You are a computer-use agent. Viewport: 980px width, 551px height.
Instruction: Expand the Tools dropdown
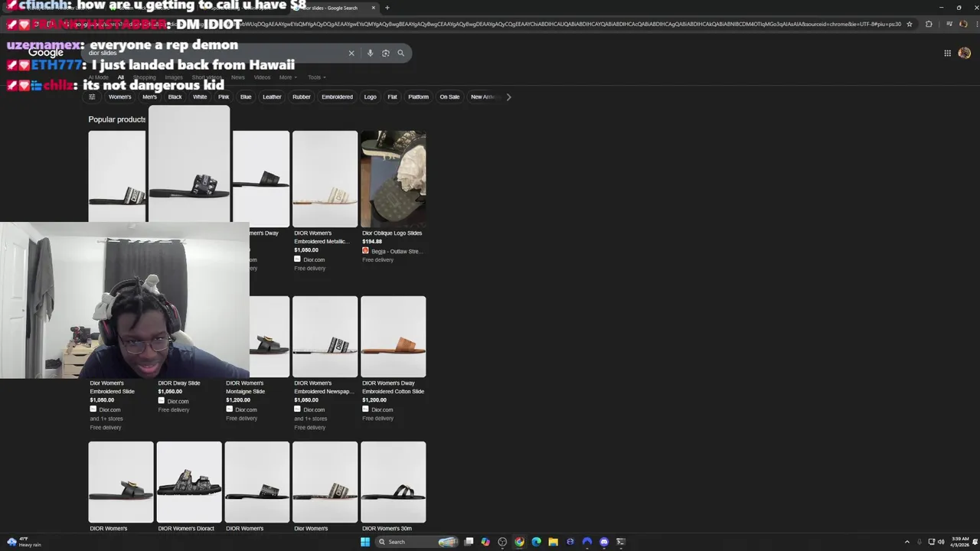[x=316, y=77]
